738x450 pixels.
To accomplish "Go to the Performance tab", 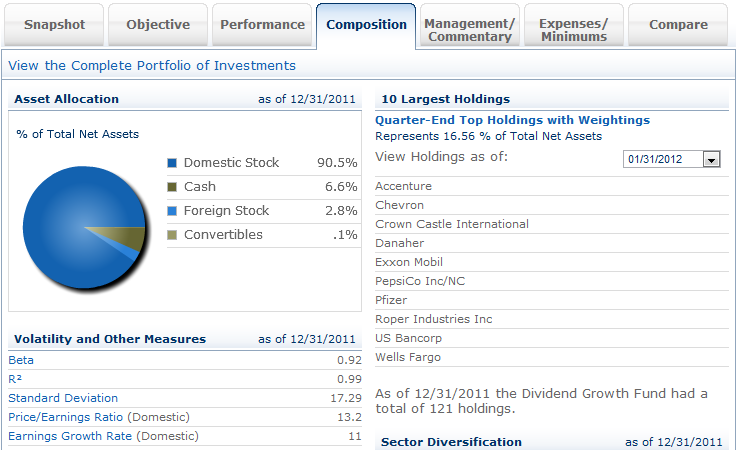I will [262, 24].
